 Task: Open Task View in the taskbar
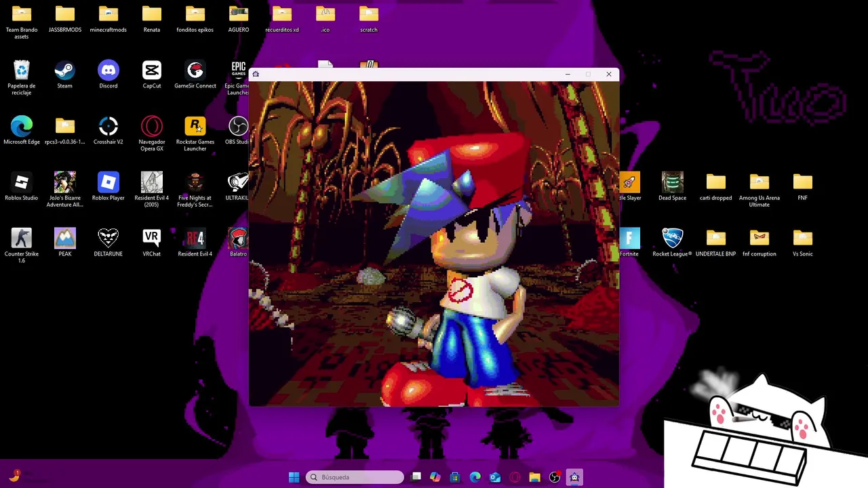416,477
